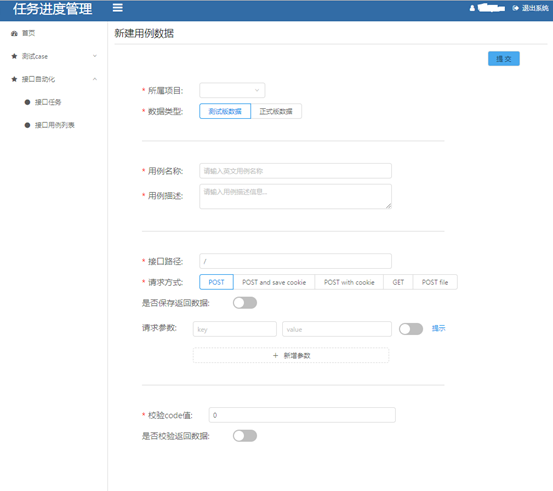Click the 请求参数 label
Image resolution: width=553 pixels, height=491 pixels.
coord(159,328)
